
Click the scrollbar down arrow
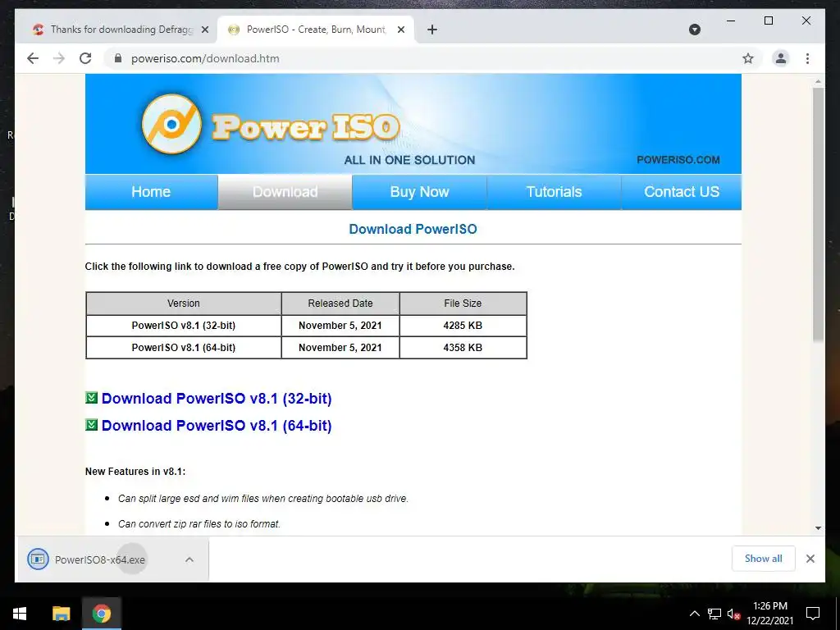coord(818,528)
